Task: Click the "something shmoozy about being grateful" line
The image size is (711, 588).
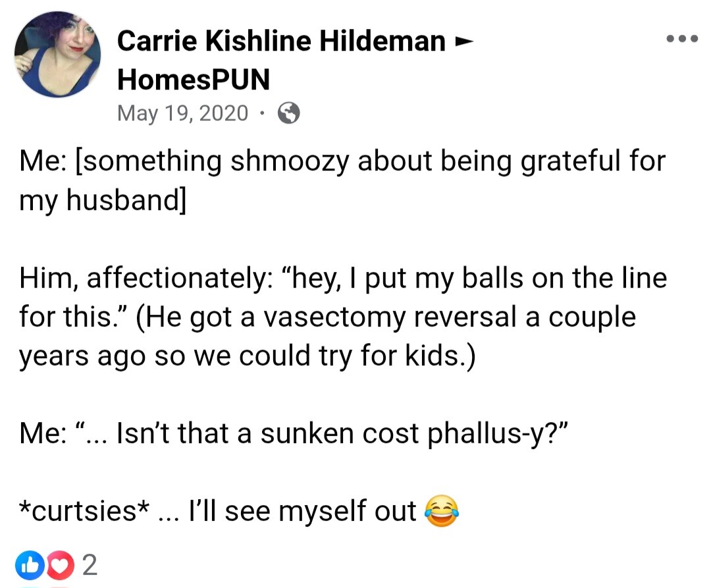Action: 342,161
